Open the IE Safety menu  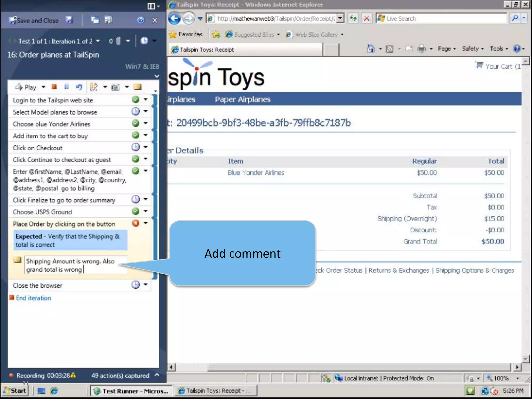473,49
